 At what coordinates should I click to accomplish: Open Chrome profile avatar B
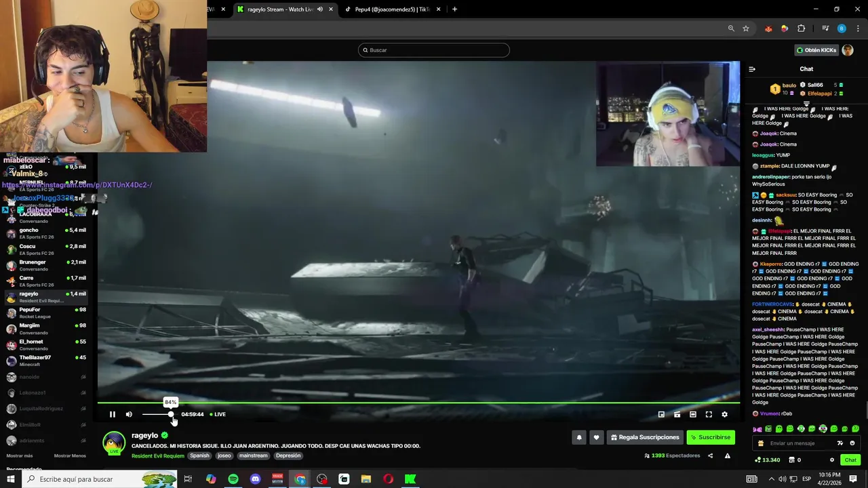click(x=842, y=28)
